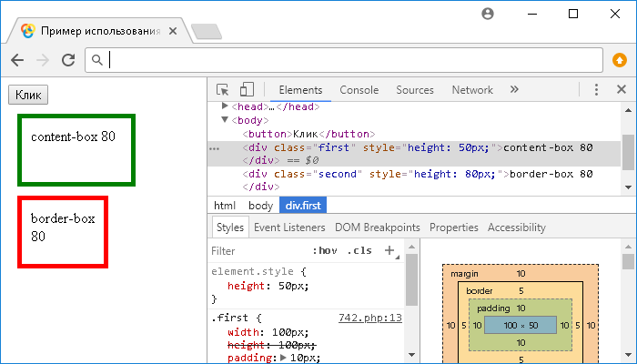Click DOM tree scrollbar down arrow
Image resolution: width=637 pixels, height=364 pixels.
pyautogui.click(x=628, y=187)
